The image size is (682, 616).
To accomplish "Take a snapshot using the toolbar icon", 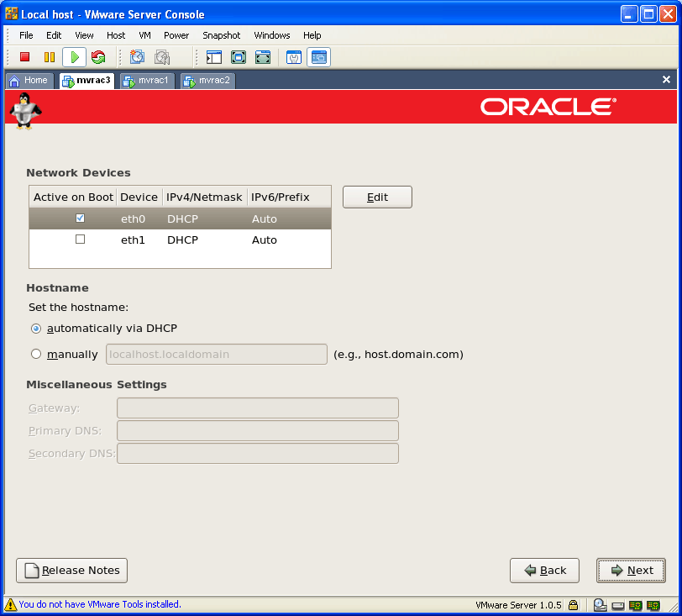I will 137,57.
